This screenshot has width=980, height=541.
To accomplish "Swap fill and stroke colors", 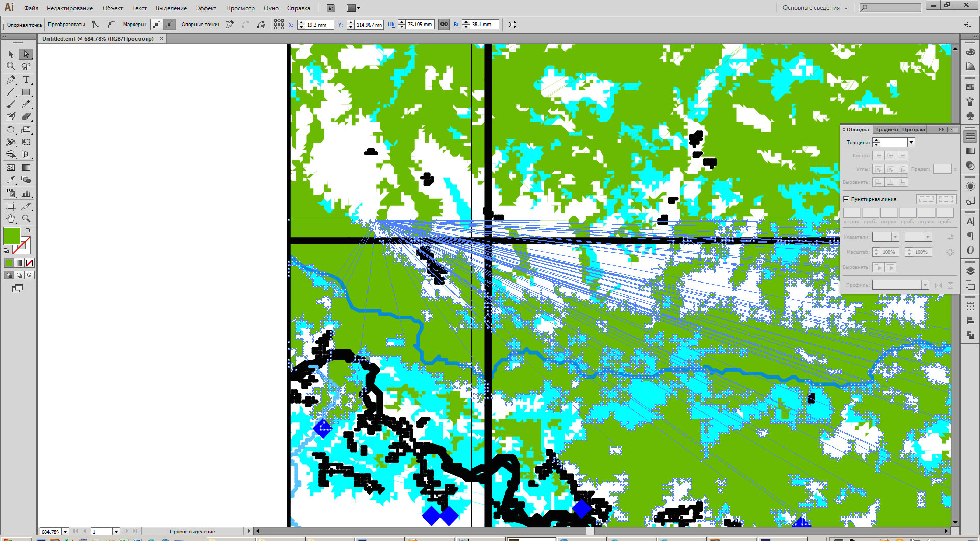I will (x=28, y=230).
